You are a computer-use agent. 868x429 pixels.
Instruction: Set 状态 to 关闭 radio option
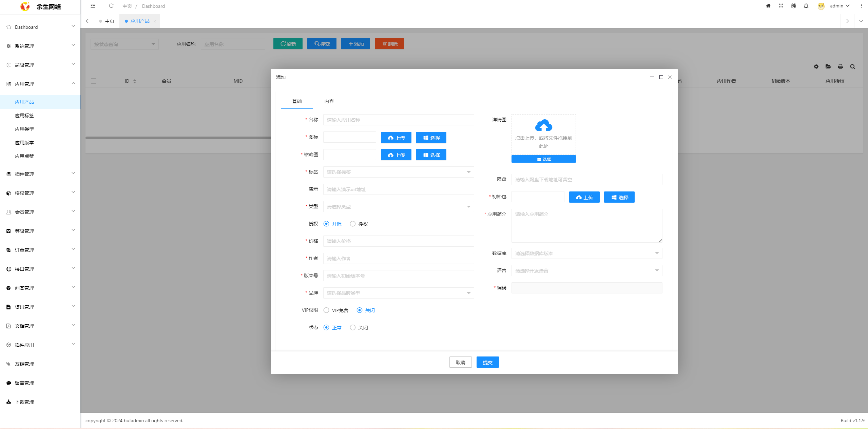point(353,328)
